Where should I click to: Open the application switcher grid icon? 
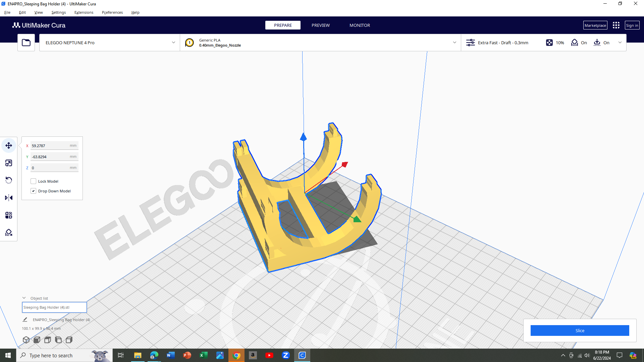click(616, 25)
